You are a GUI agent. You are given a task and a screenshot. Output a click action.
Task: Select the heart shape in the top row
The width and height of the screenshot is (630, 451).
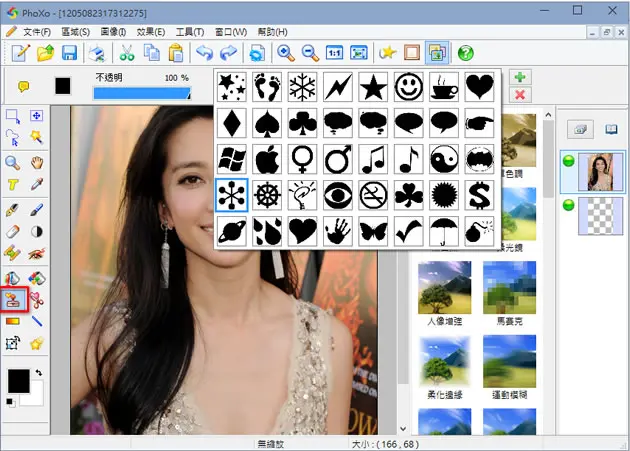[479, 87]
